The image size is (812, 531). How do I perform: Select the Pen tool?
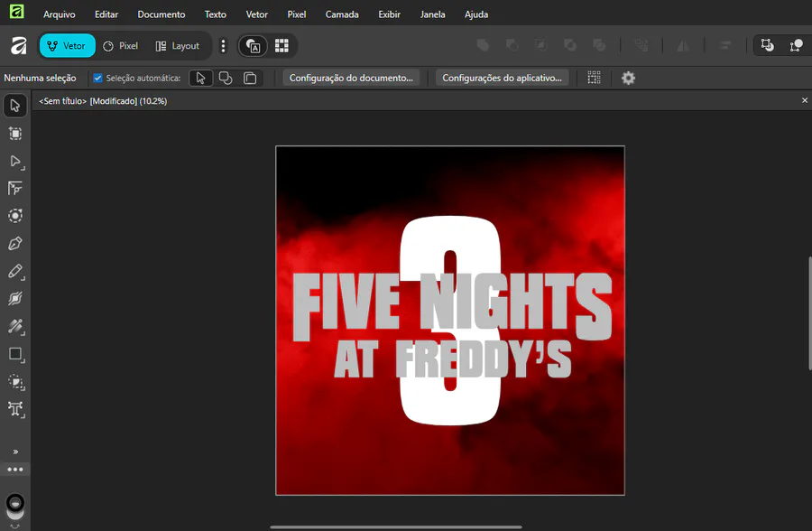point(15,244)
